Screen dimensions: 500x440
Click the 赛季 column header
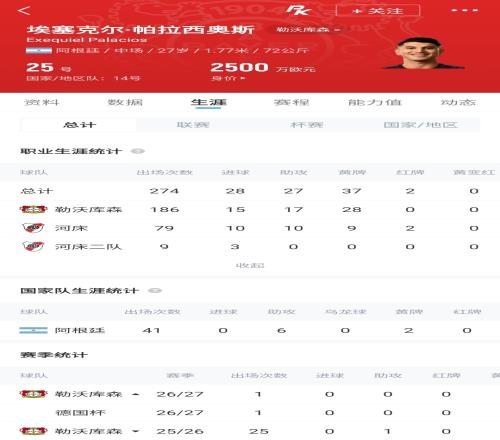point(180,376)
